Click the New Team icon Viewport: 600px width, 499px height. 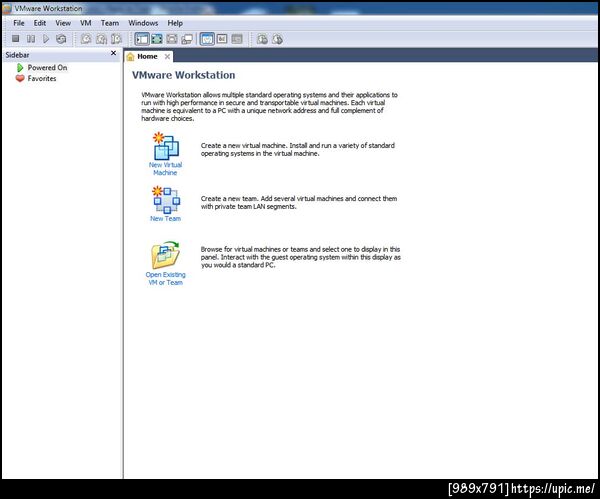click(x=166, y=199)
